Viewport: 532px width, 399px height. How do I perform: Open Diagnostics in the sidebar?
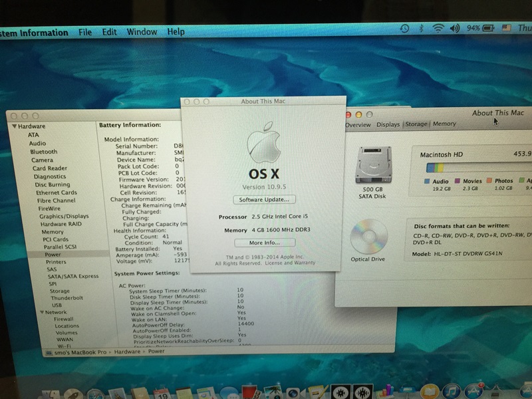(x=50, y=176)
